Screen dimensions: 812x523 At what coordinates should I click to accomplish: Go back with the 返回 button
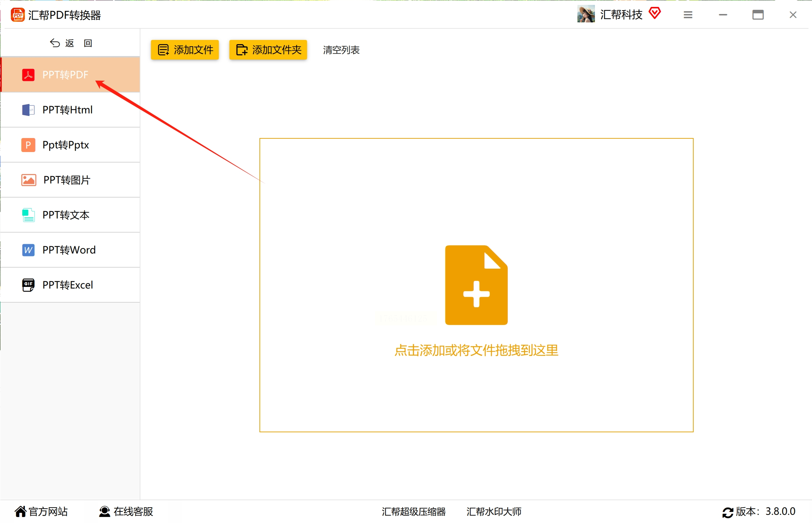click(x=71, y=43)
